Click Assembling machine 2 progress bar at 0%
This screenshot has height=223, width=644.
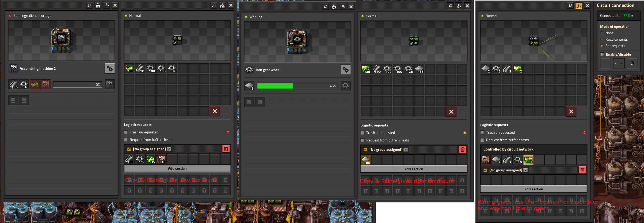click(x=78, y=85)
